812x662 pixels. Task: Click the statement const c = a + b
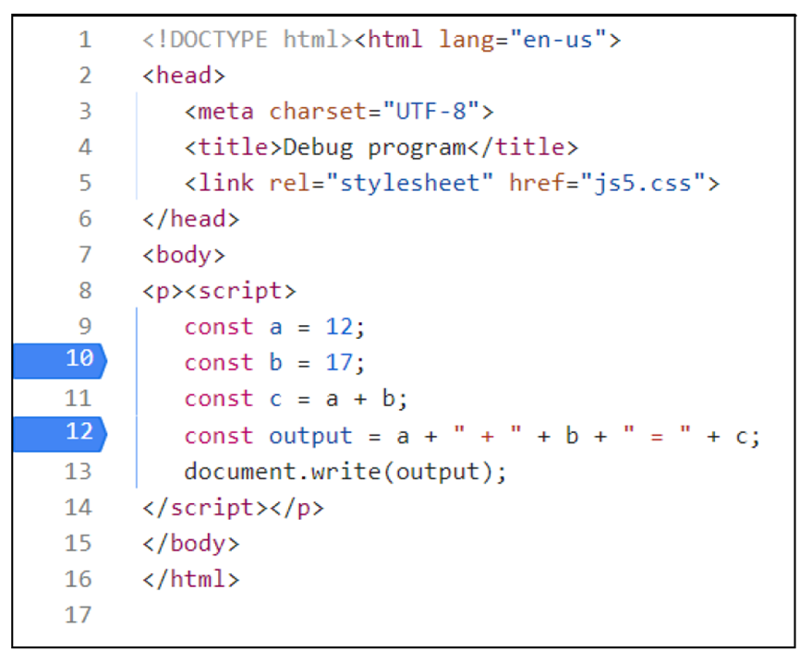(297, 399)
